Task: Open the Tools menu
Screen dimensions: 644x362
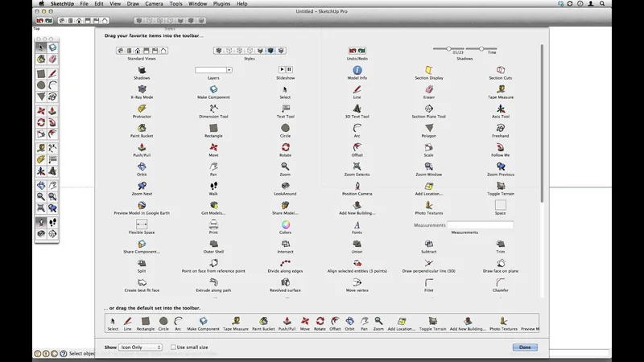Action: click(175, 4)
